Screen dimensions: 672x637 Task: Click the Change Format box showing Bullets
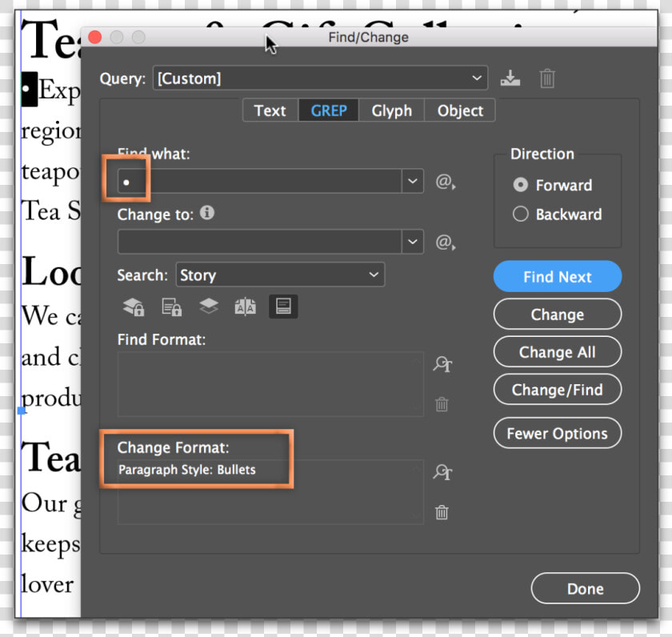[270, 491]
